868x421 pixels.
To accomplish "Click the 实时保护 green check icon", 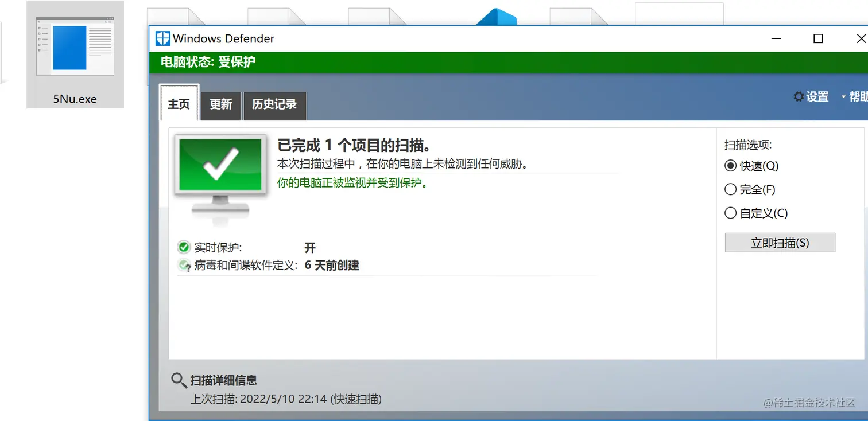I will click(x=184, y=247).
